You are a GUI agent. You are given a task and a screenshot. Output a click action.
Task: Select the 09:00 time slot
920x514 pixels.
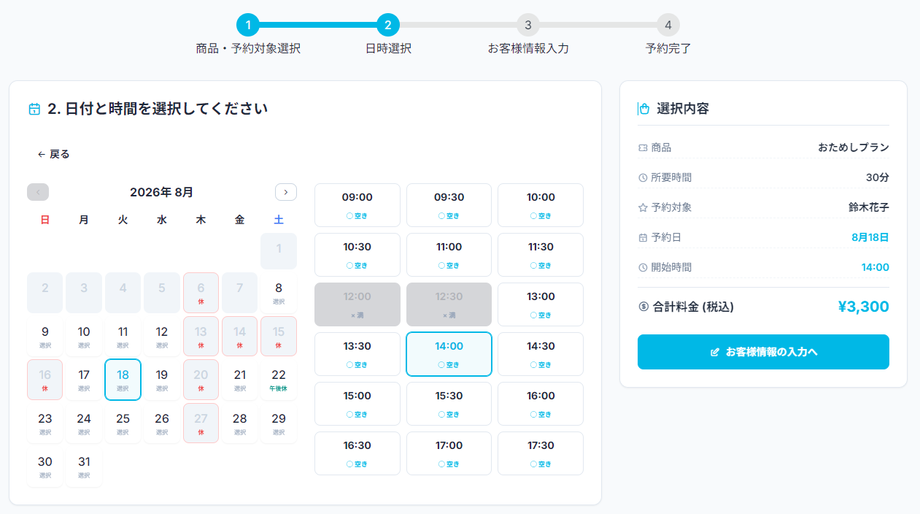357,205
